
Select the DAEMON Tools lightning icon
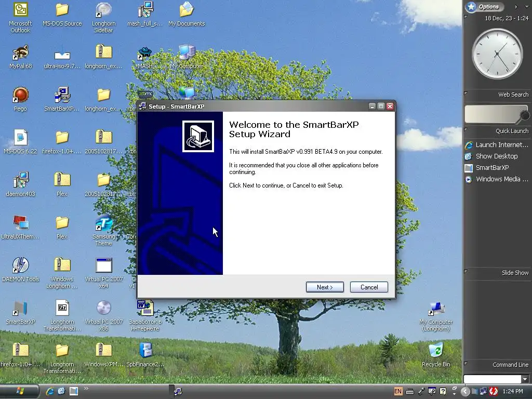[20, 270]
